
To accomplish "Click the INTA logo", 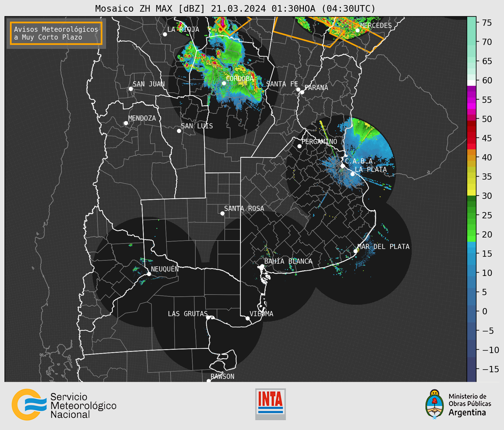I will click(270, 404).
